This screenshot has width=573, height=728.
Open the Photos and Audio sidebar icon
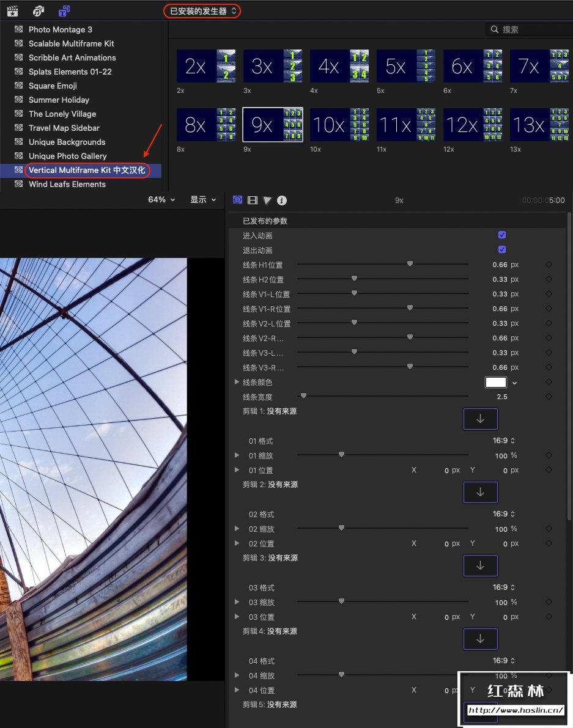pyautogui.click(x=38, y=10)
